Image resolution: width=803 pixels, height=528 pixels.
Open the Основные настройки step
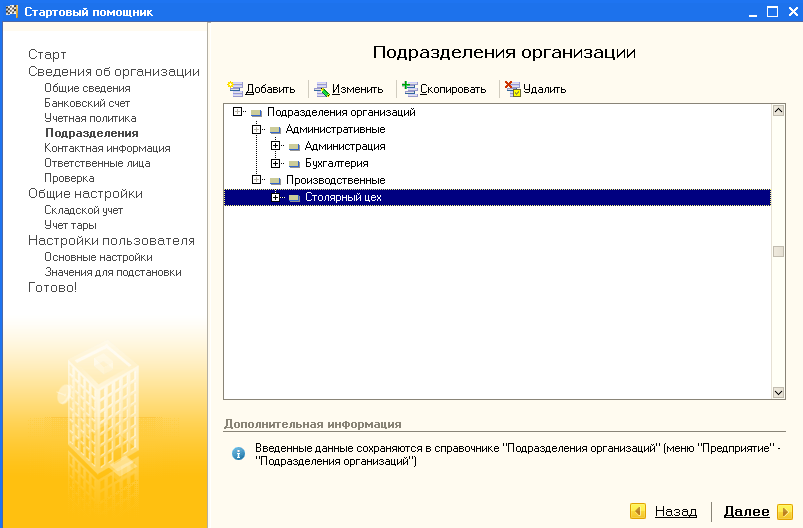(x=98, y=257)
